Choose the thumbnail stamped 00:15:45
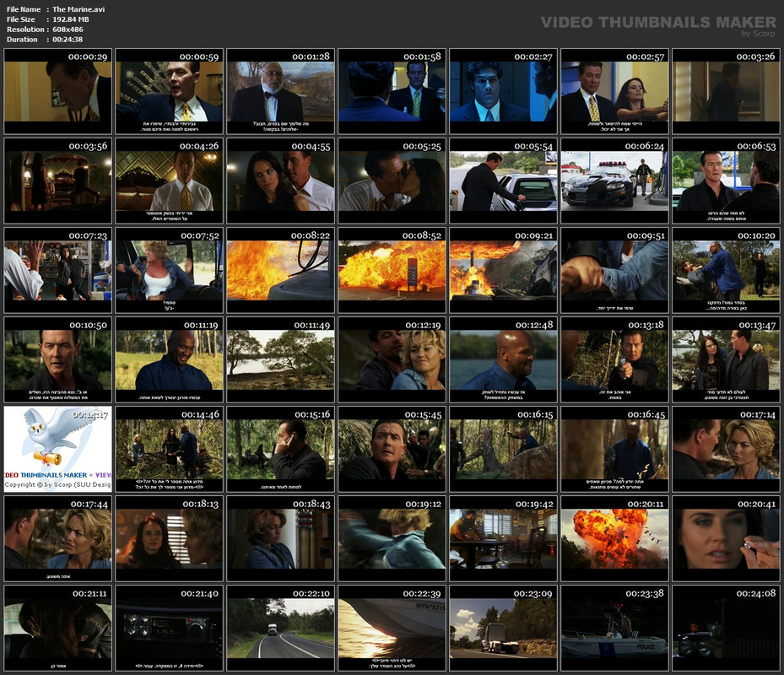This screenshot has width=784, height=675. (x=392, y=450)
